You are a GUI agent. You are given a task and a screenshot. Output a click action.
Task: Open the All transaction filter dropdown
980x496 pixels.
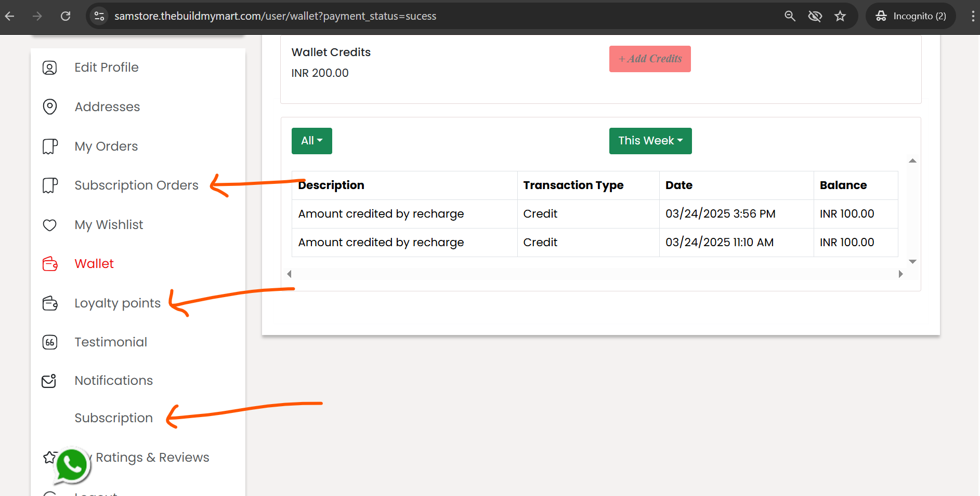[312, 141]
